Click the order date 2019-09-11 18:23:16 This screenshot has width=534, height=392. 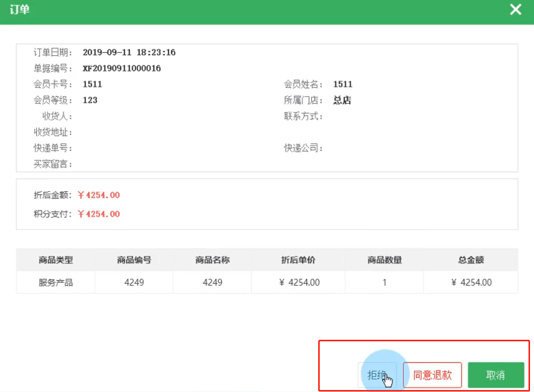pyautogui.click(x=129, y=52)
